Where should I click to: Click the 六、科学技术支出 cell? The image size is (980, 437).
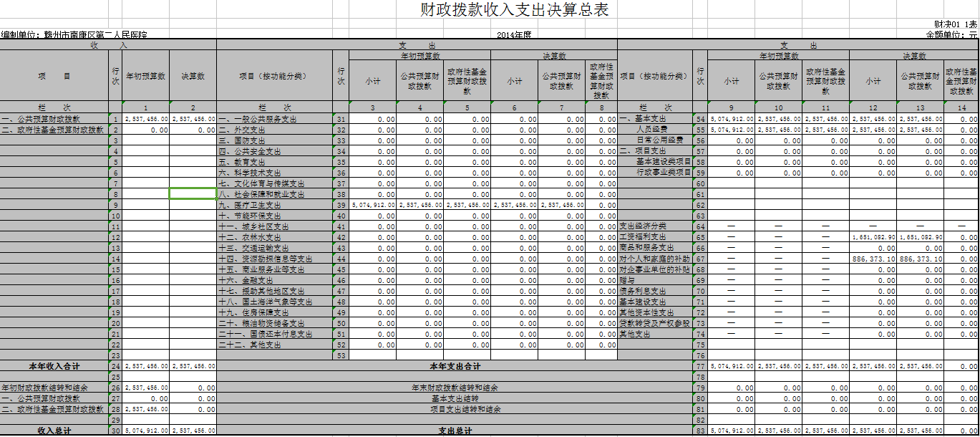tap(275, 173)
